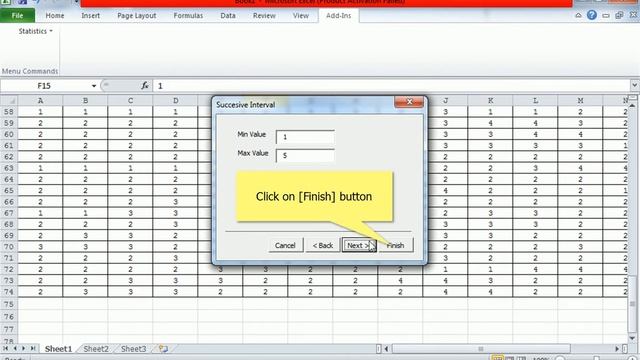Select column M header
640x360 pixels.
coord(580,100)
